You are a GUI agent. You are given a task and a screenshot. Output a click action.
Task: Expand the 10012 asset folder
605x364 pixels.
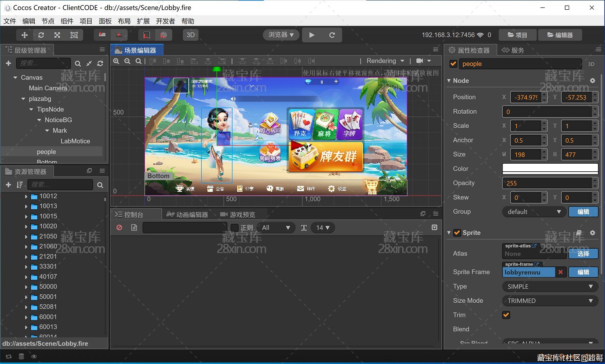point(26,196)
